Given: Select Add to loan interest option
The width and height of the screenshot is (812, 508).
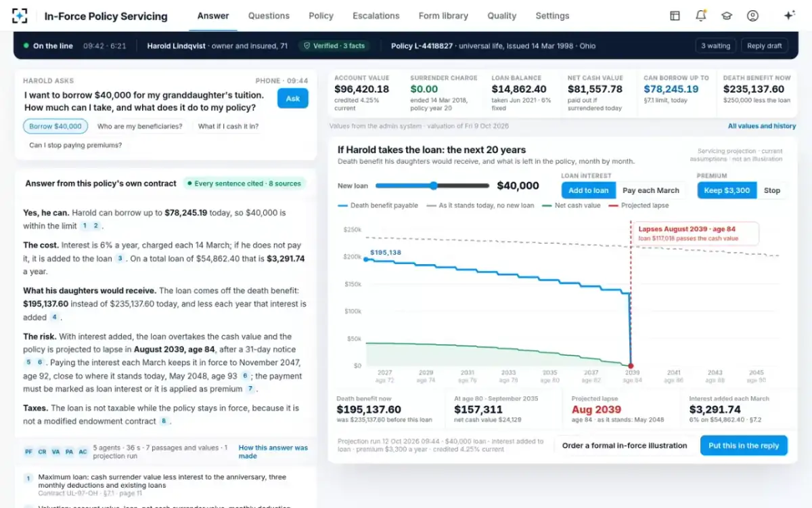Looking at the screenshot, I should (589, 190).
